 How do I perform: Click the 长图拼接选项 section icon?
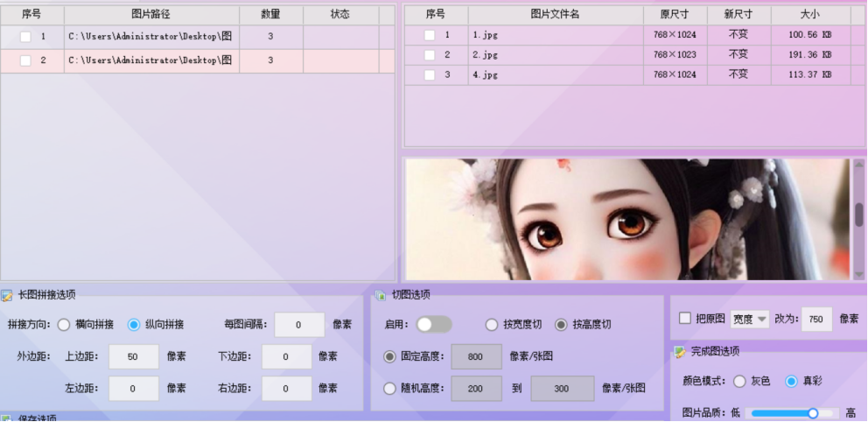(x=7, y=296)
